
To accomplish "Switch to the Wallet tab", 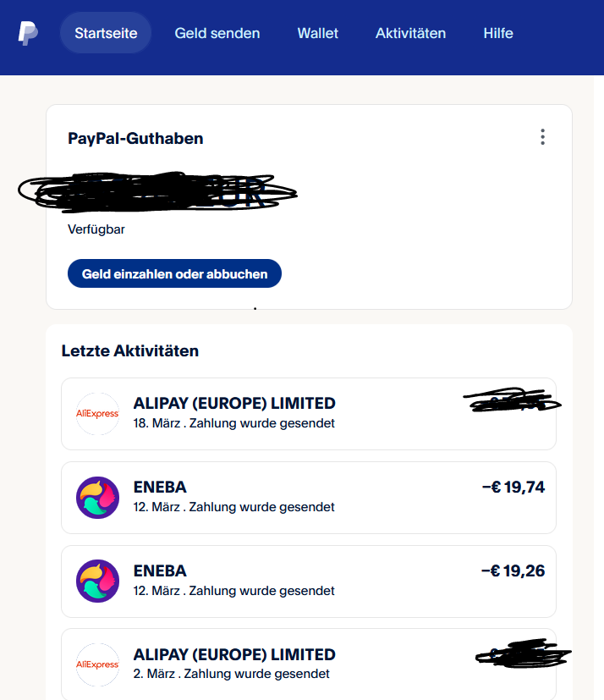I will coord(317,34).
